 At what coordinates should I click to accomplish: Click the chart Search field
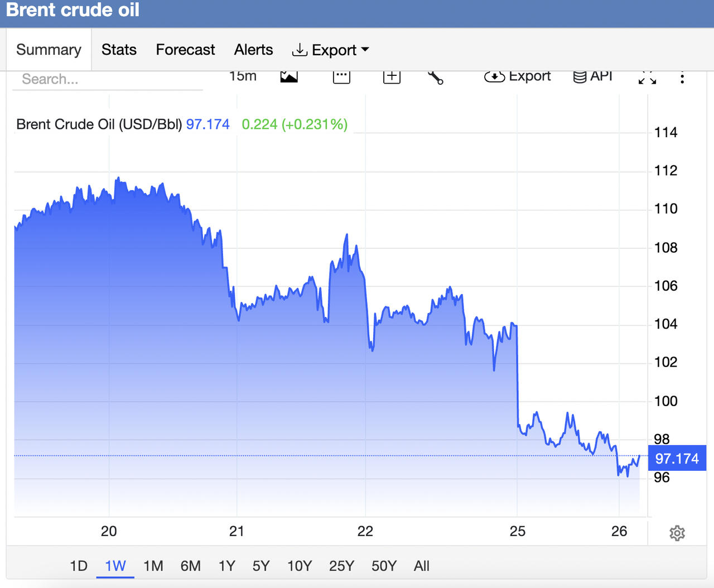click(x=107, y=79)
